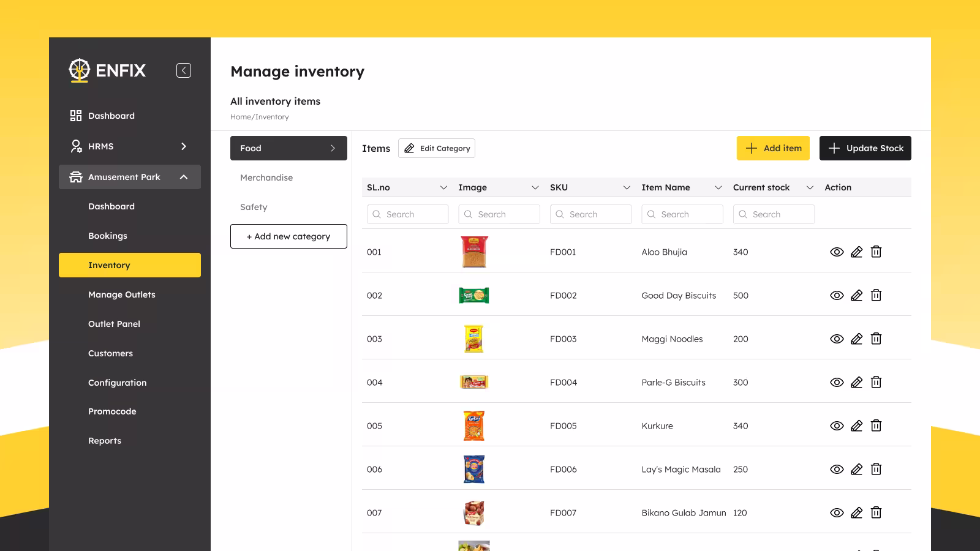Open the SKU column dropdown arrow

click(x=627, y=187)
